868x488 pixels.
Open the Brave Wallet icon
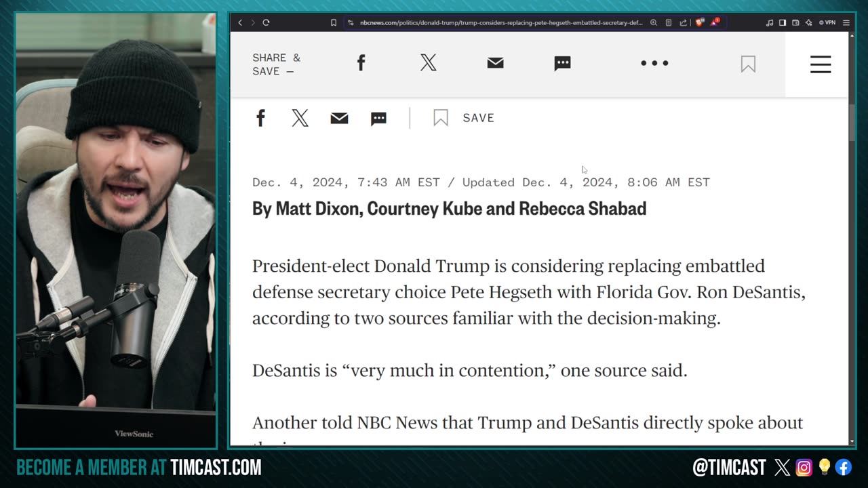pyautogui.click(x=795, y=22)
